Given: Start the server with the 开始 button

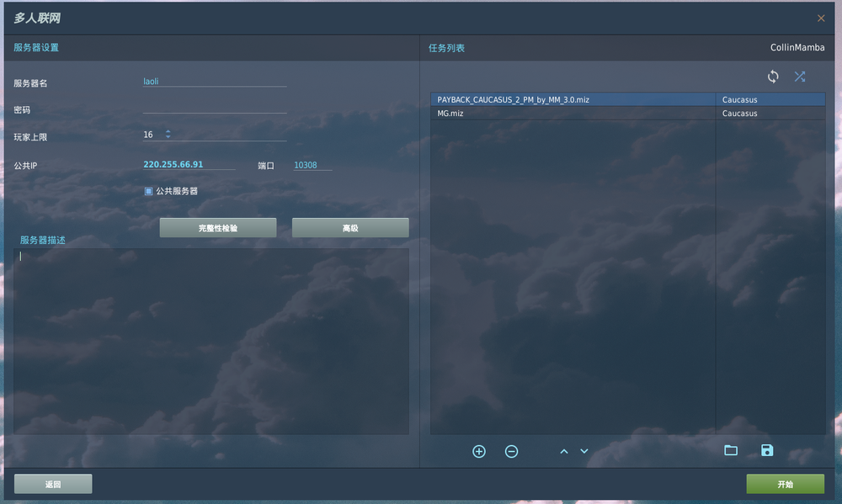Looking at the screenshot, I should (x=785, y=484).
